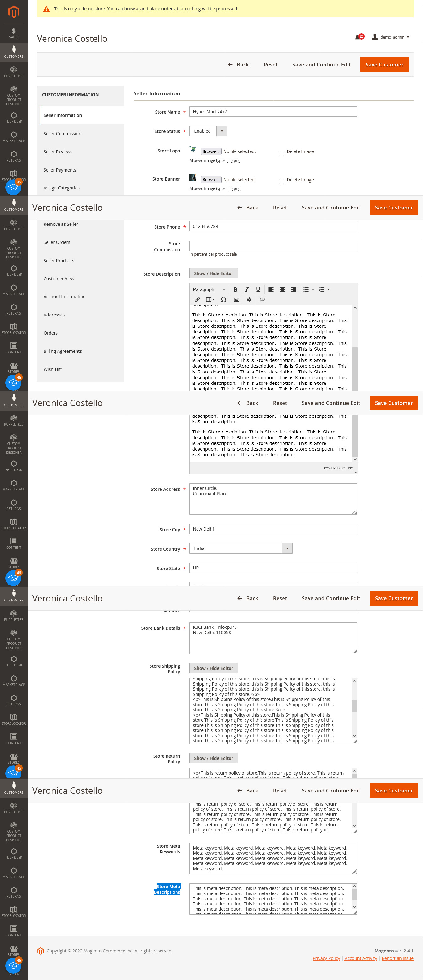Screen dimensions: 423x980
Task: Click the warning triangle in demo notice
Action: click(46, 9)
